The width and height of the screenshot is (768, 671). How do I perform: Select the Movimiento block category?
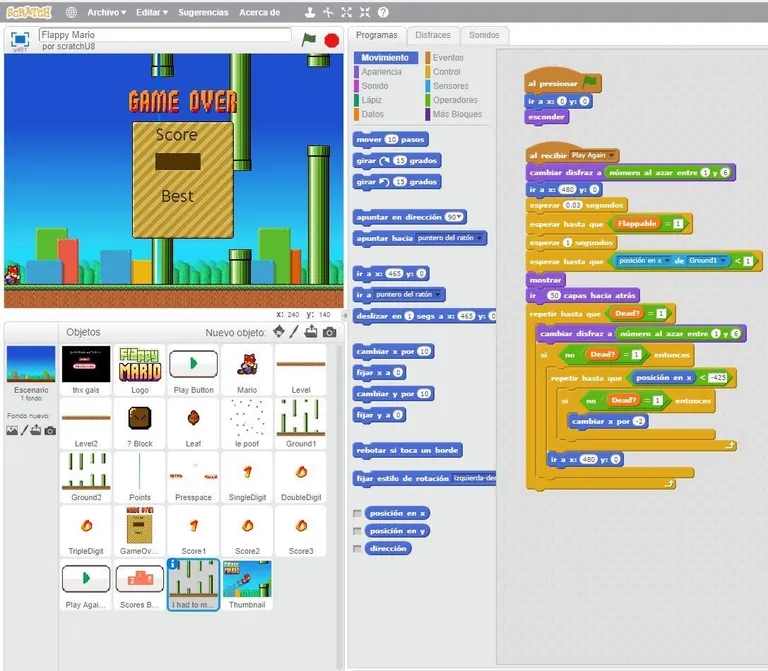pos(385,58)
